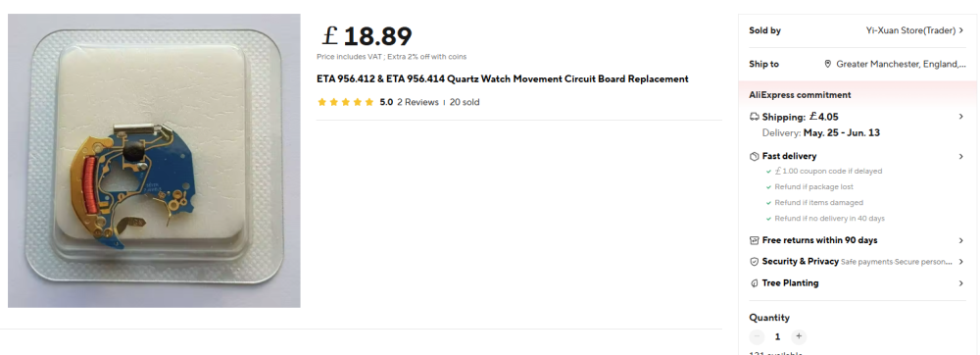Click the five-star rating icons
This screenshot has width=980, height=355.
[346, 102]
